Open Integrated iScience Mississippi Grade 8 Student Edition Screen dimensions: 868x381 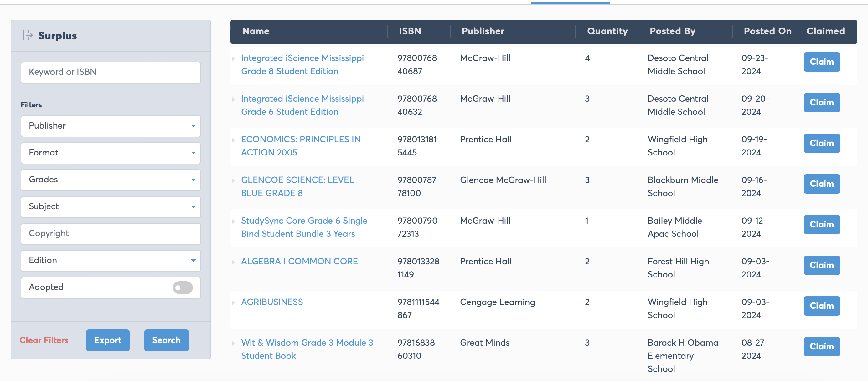click(x=302, y=65)
